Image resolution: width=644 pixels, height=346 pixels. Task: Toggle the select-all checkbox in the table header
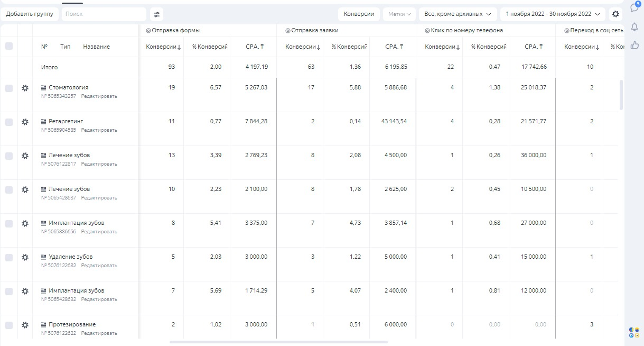click(9, 47)
